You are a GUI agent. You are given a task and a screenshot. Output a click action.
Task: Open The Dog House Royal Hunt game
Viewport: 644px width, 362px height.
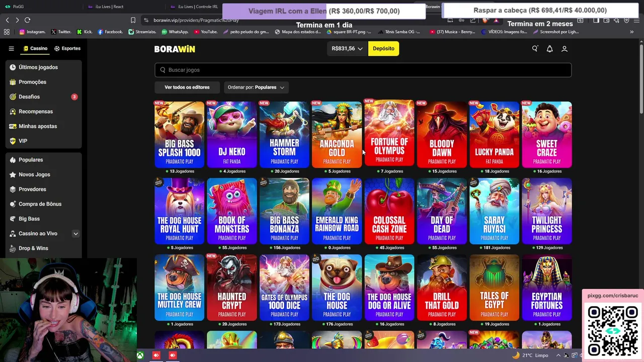(x=180, y=211)
